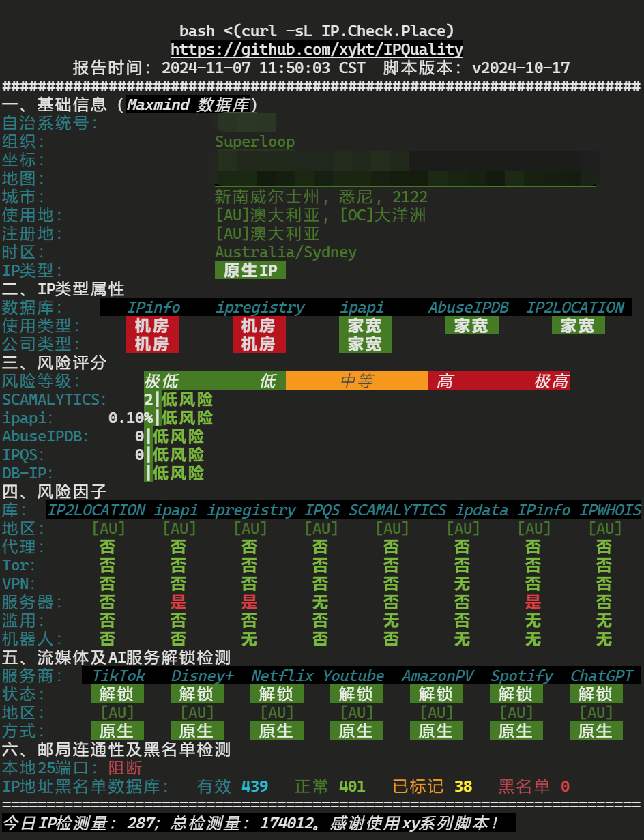Click the heading 六、邮局连通性及黑名单检测

coord(117,749)
